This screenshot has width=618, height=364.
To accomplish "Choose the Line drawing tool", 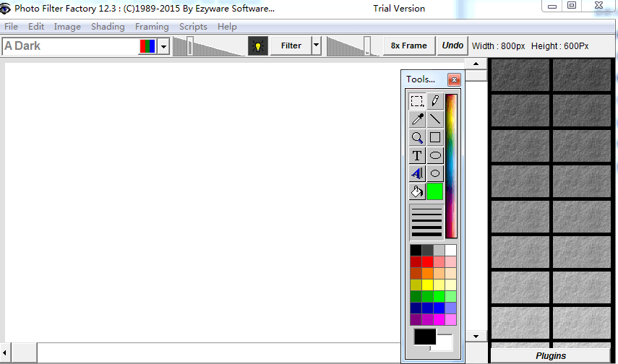I will pyautogui.click(x=435, y=119).
